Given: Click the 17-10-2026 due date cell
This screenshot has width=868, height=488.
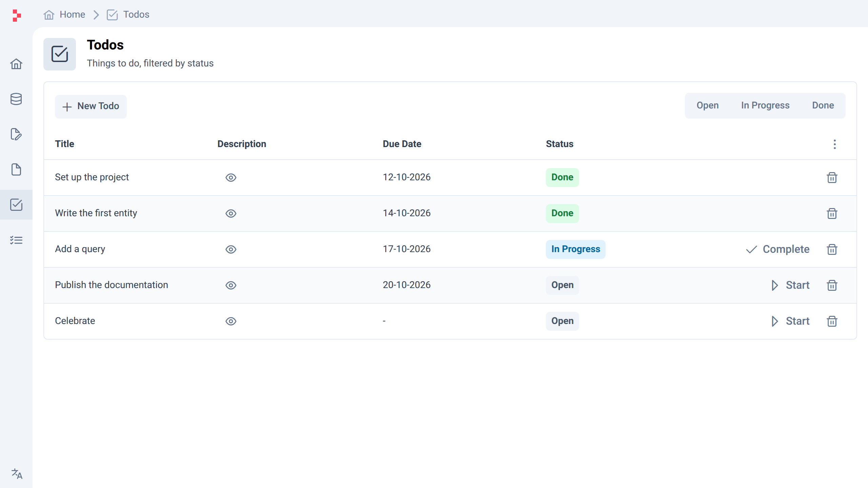Looking at the screenshot, I should pos(407,249).
